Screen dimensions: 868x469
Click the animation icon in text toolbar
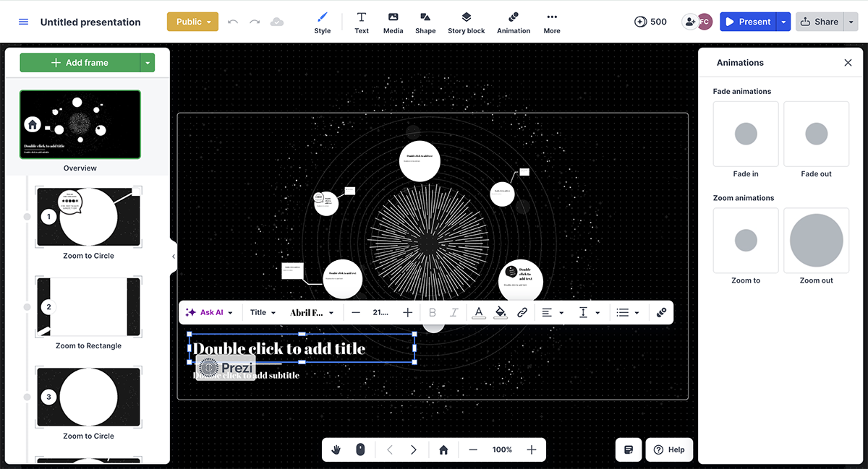661,313
